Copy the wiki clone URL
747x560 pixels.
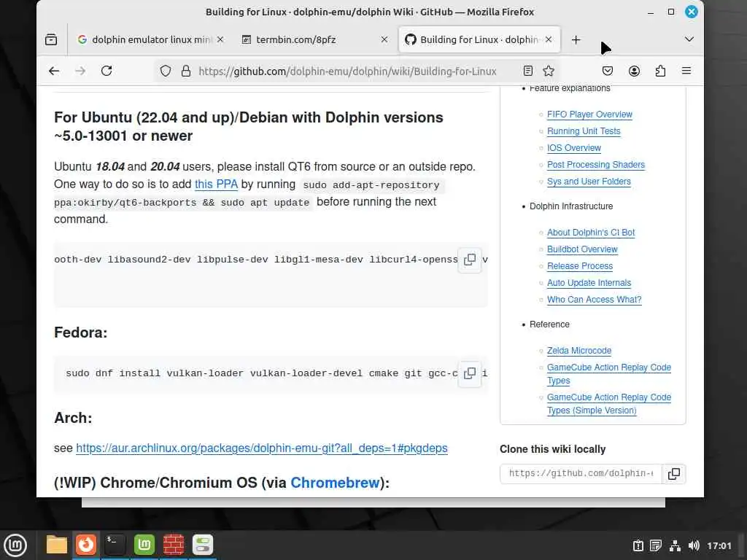click(673, 474)
